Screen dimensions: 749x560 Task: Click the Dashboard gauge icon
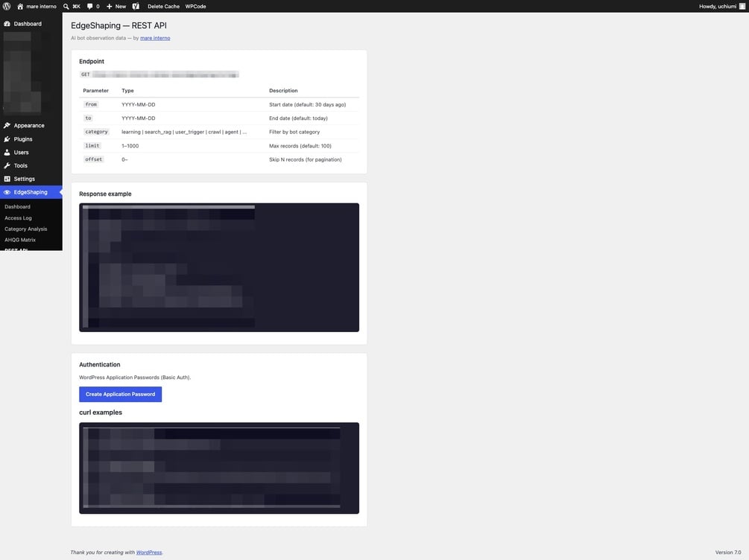point(7,23)
